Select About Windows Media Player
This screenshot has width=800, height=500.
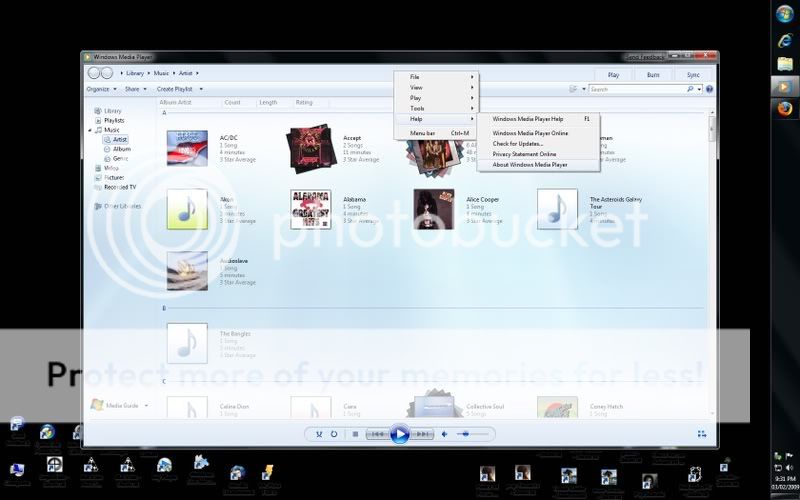(x=538, y=165)
